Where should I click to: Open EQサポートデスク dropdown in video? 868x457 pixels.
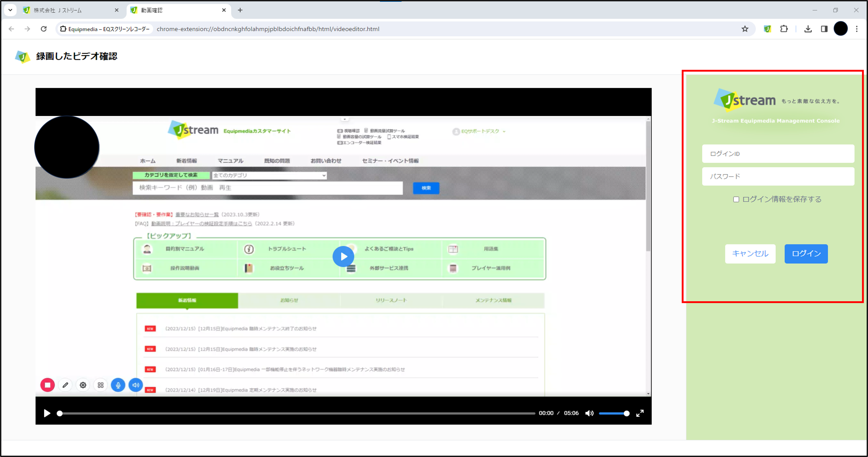tap(479, 131)
